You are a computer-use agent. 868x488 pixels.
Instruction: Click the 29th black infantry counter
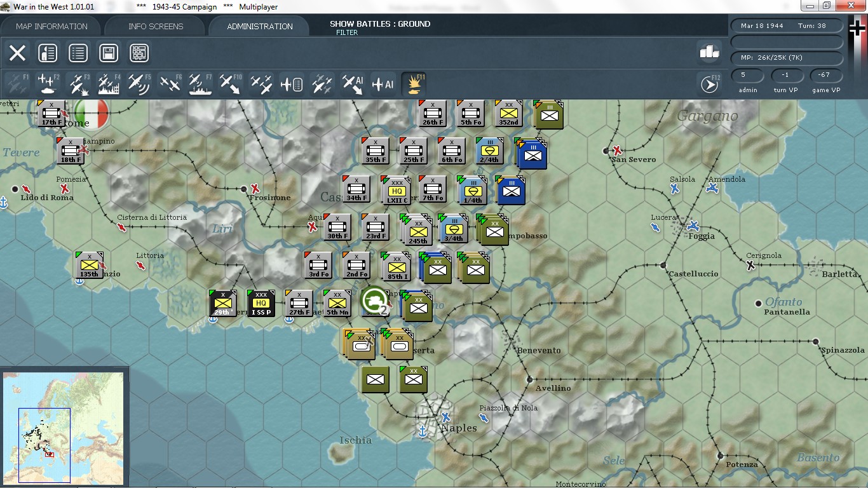coord(223,304)
